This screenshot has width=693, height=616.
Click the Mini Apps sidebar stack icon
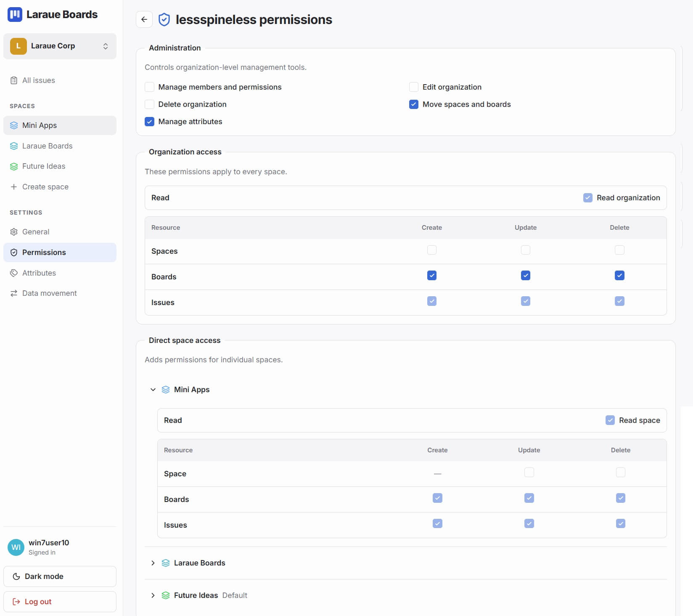tap(14, 125)
